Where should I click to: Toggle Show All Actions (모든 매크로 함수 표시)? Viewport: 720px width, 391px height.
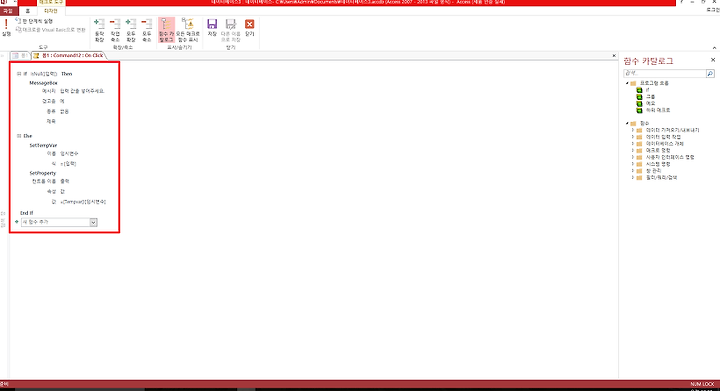pyautogui.click(x=188, y=30)
